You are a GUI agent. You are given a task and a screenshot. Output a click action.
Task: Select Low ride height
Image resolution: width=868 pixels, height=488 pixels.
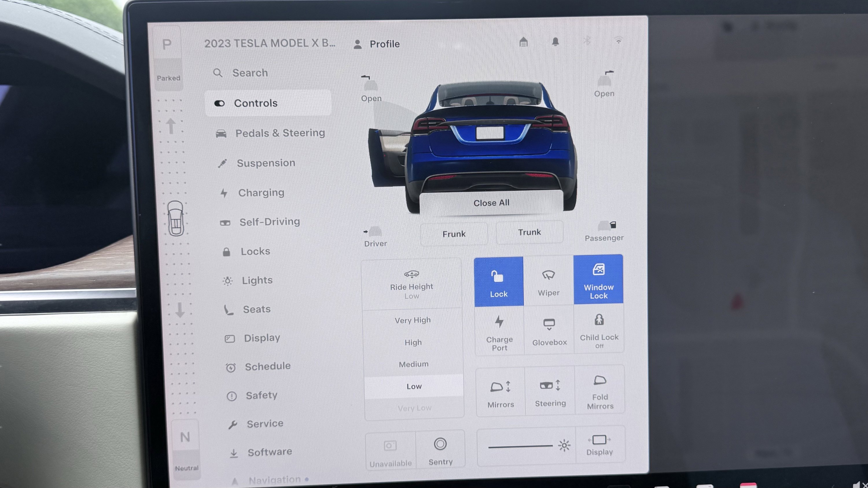[x=414, y=386]
